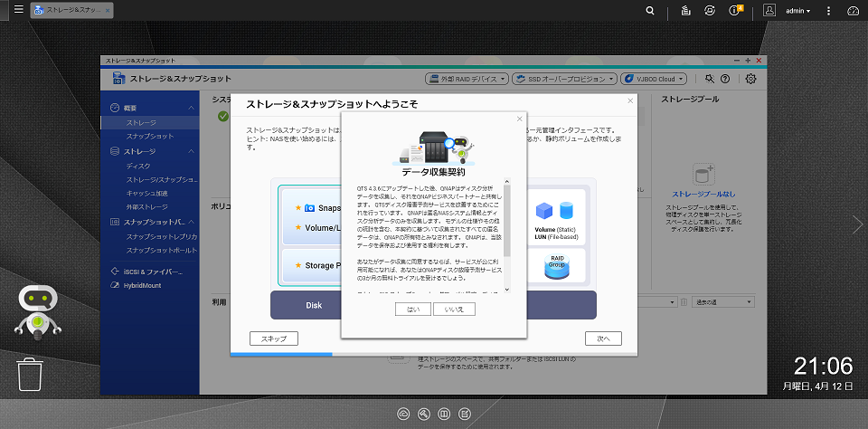
Task: Open the 外部 RAID デバイス dropdown
Action: pos(467,79)
